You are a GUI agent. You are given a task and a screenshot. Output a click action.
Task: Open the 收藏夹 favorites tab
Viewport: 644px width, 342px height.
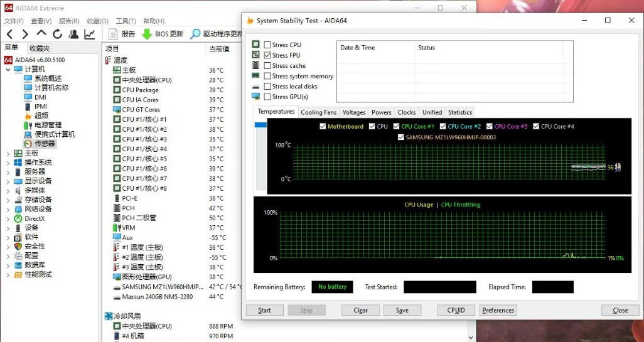40,48
